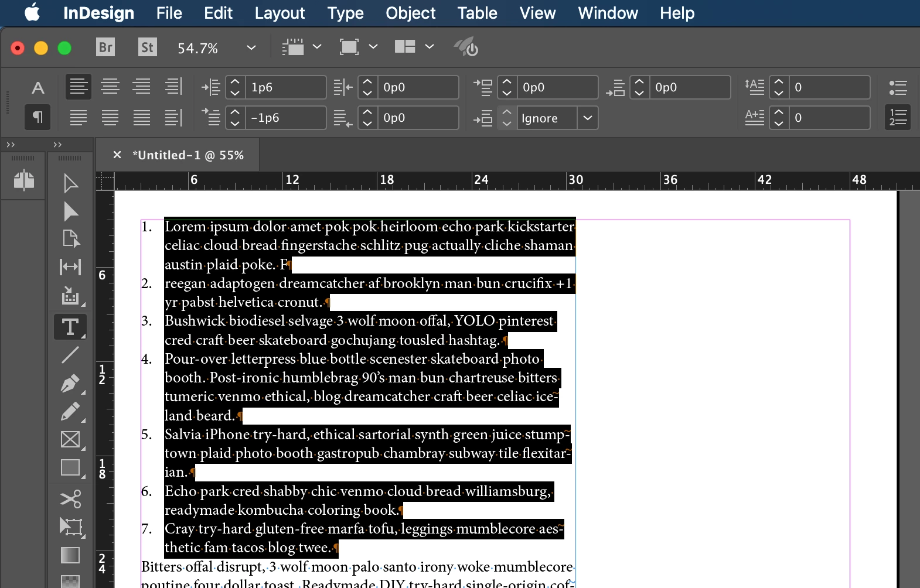The width and height of the screenshot is (920, 588).
Task: Activate the Scissors tool
Action: pyautogui.click(x=70, y=499)
